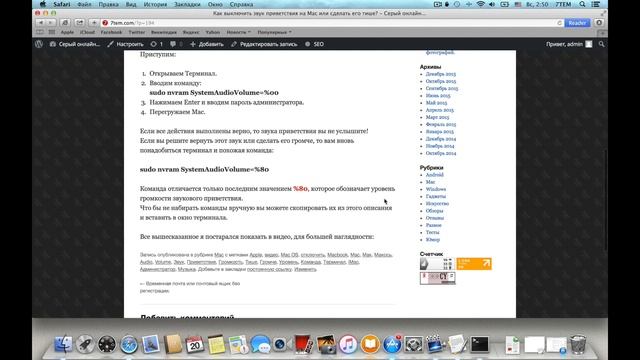Open the Привет, admin account menu
Image resolution: width=640 pixels, height=360 pixels.
pos(569,44)
